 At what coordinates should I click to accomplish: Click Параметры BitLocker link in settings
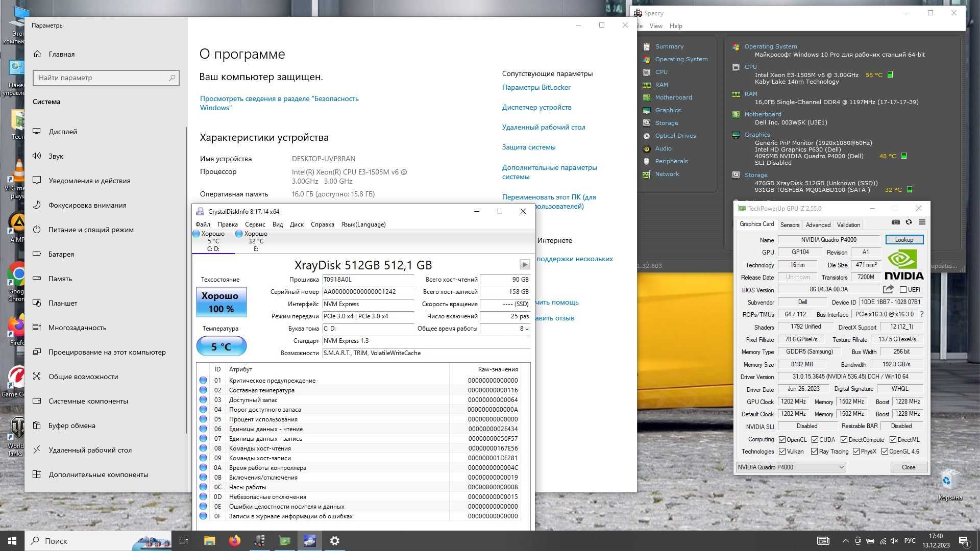pos(536,87)
